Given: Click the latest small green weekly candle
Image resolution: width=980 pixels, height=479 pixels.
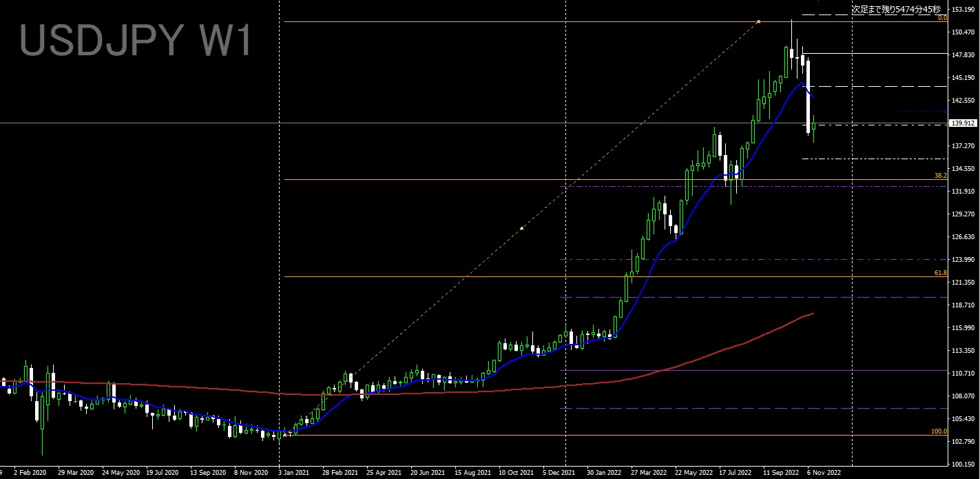Looking at the screenshot, I should click(x=814, y=128).
